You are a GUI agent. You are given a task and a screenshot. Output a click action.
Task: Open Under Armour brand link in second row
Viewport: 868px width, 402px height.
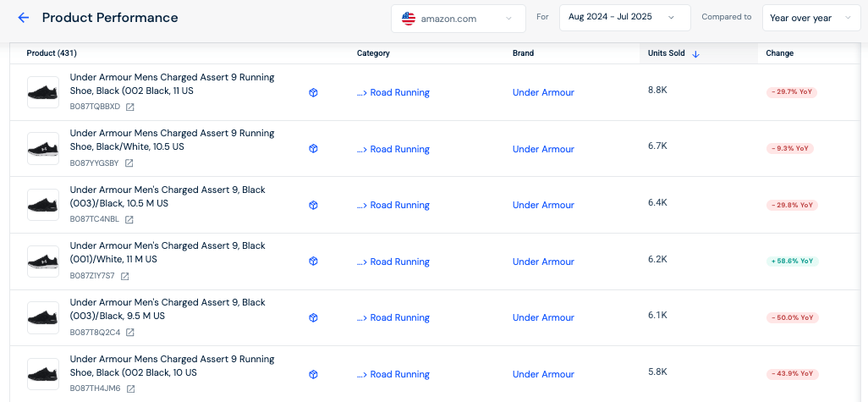pos(543,149)
